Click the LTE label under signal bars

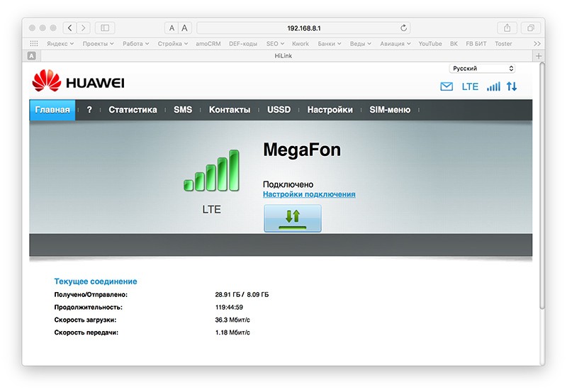point(211,209)
